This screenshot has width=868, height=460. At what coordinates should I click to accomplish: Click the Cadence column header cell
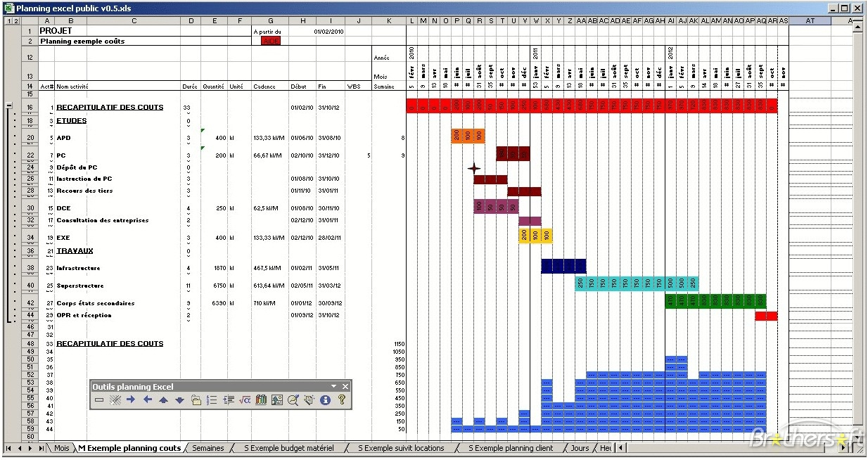click(264, 87)
